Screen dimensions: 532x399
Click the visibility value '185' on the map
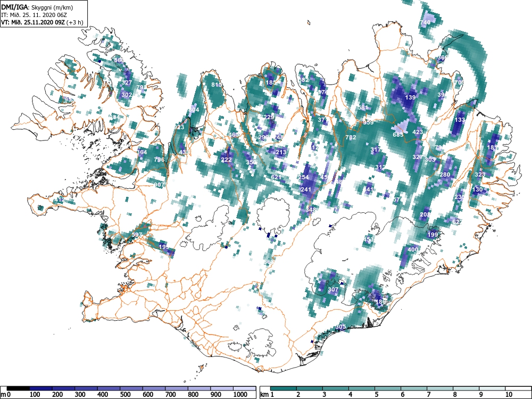pos(271,82)
